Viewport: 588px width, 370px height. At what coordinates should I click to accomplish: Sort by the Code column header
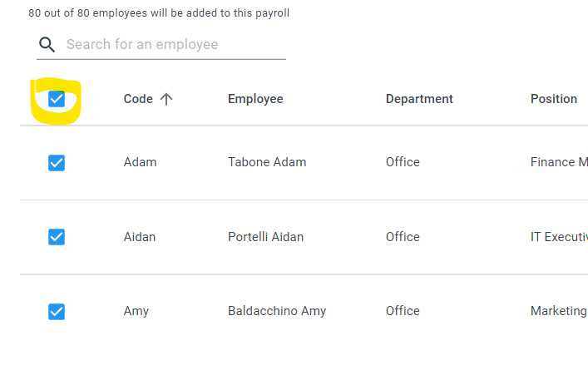click(x=138, y=99)
